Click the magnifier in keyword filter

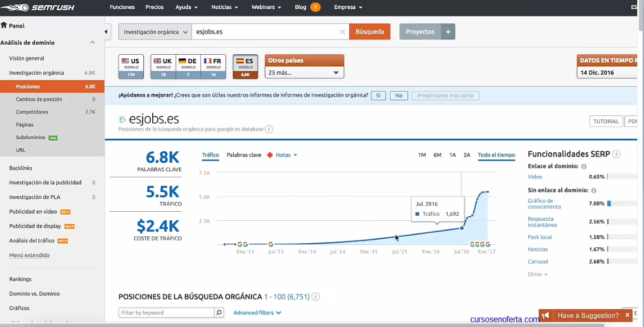[219, 313]
